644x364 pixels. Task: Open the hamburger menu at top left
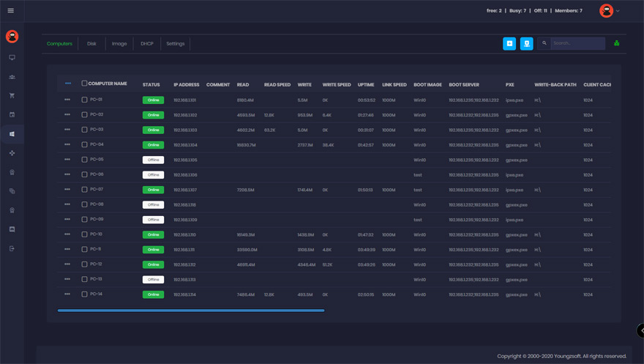coord(11,10)
